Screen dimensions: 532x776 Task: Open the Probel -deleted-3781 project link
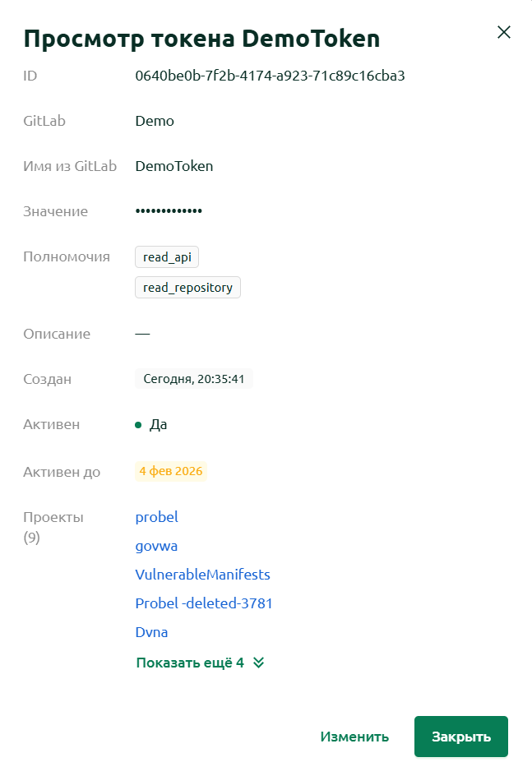204,603
